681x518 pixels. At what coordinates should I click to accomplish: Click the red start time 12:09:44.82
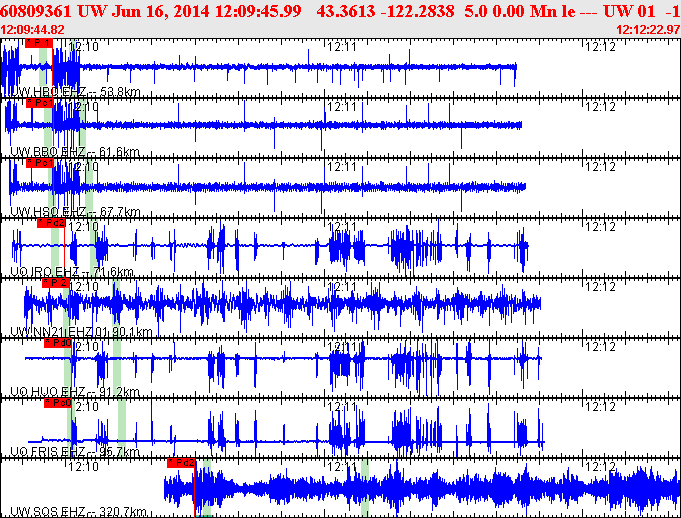(33, 30)
